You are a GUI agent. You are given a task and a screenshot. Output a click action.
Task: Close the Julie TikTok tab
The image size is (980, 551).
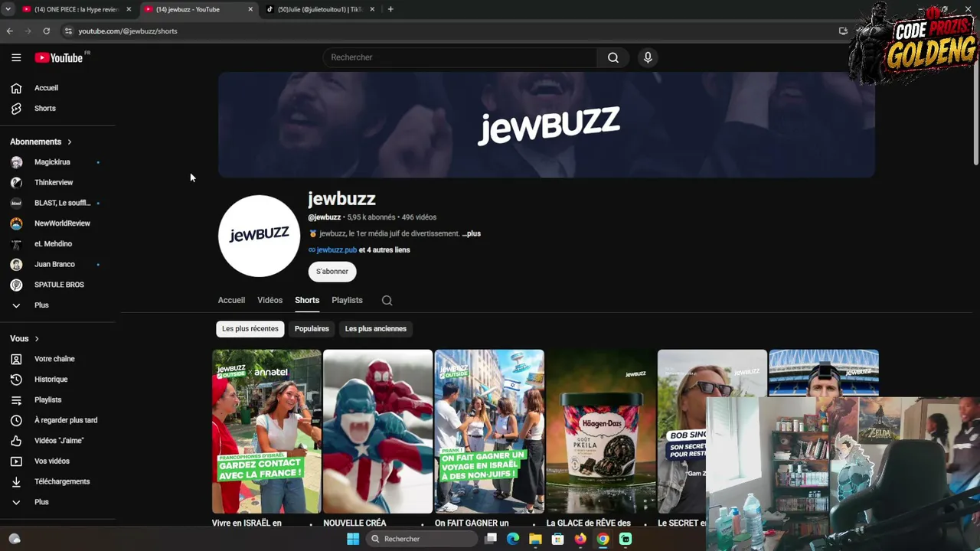[372, 9]
